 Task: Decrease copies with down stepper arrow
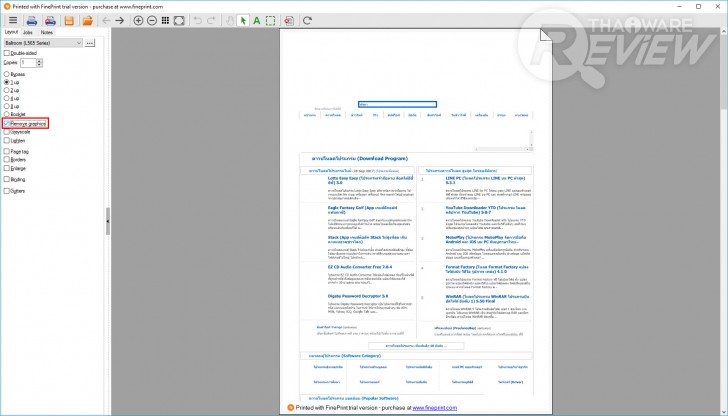click(x=39, y=65)
